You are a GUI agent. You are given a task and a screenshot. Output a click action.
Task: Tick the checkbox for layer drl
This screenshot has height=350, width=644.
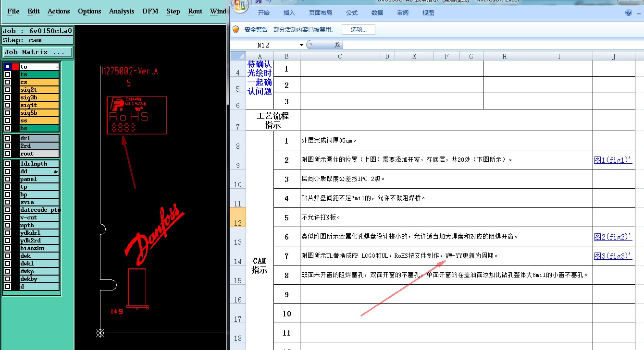point(8,138)
